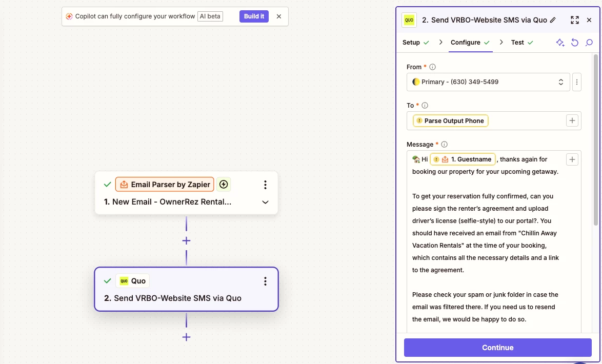The height and width of the screenshot is (364, 602).
Task: Insert data with plus in To field
Action: click(572, 120)
